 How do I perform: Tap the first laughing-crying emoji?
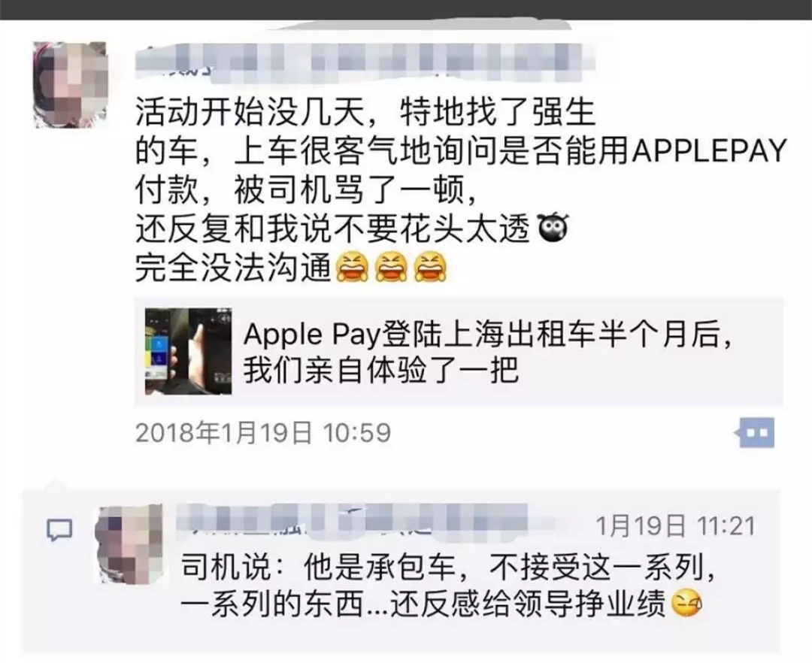coord(353,267)
